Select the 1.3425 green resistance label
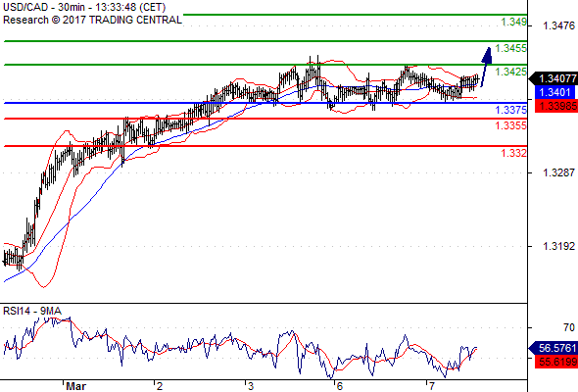Viewport: 578px width, 392px height. 511,72
